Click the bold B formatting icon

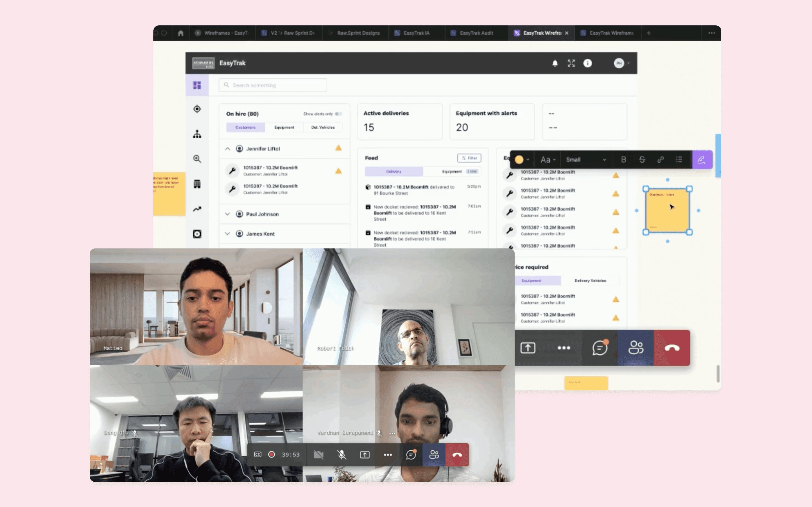(623, 160)
